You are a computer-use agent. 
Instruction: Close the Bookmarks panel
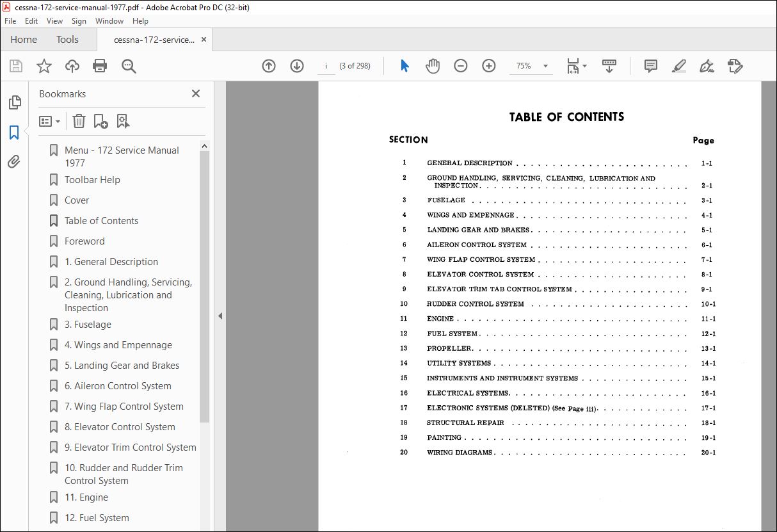click(x=196, y=93)
